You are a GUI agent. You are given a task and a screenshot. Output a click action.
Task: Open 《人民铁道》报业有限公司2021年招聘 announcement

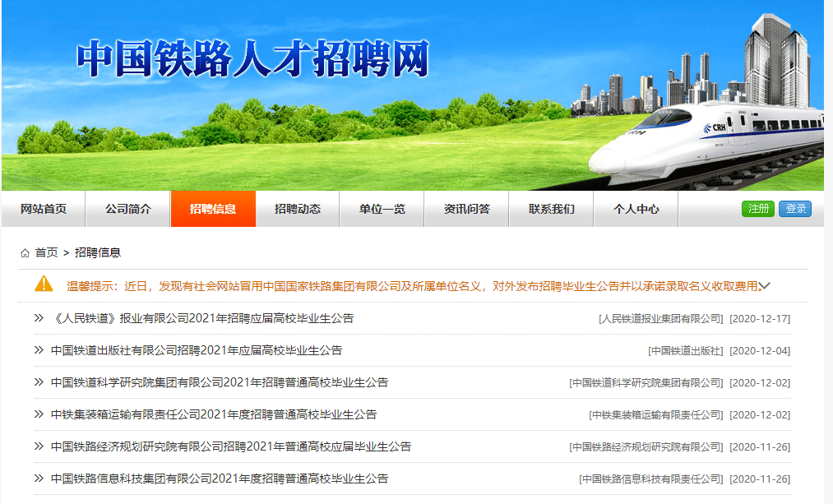202,318
